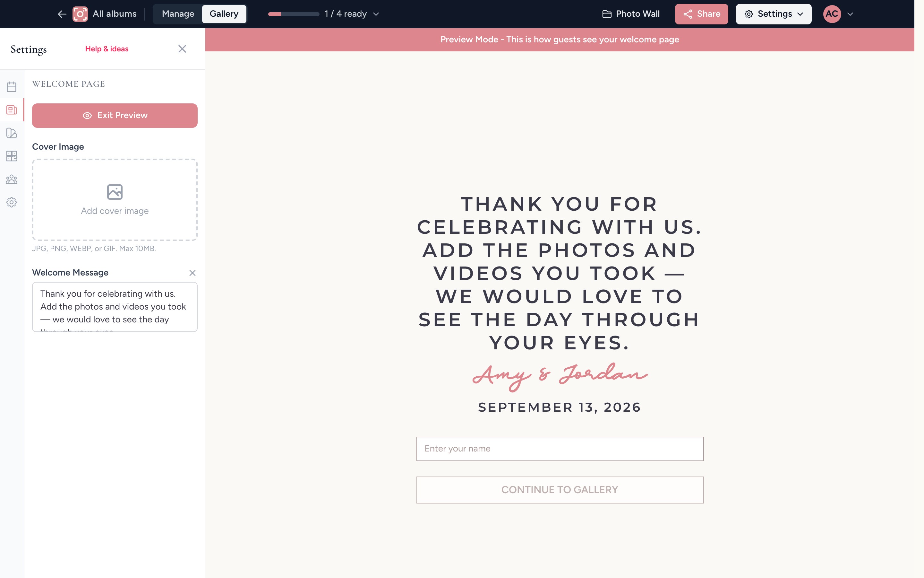Open Photo Wall
The height and width of the screenshot is (578, 924).
click(x=631, y=14)
